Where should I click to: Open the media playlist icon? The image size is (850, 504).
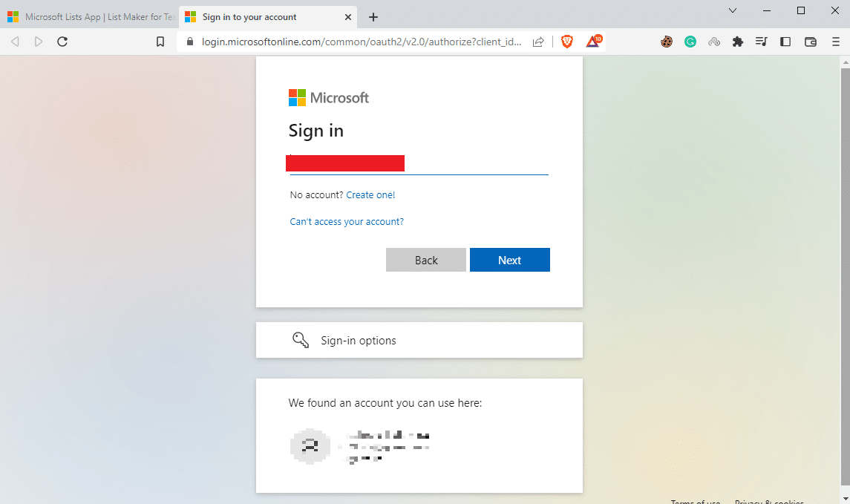(761, 42)
